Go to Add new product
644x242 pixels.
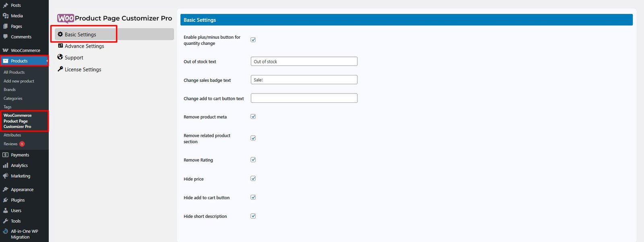click(x=19, y=81)
